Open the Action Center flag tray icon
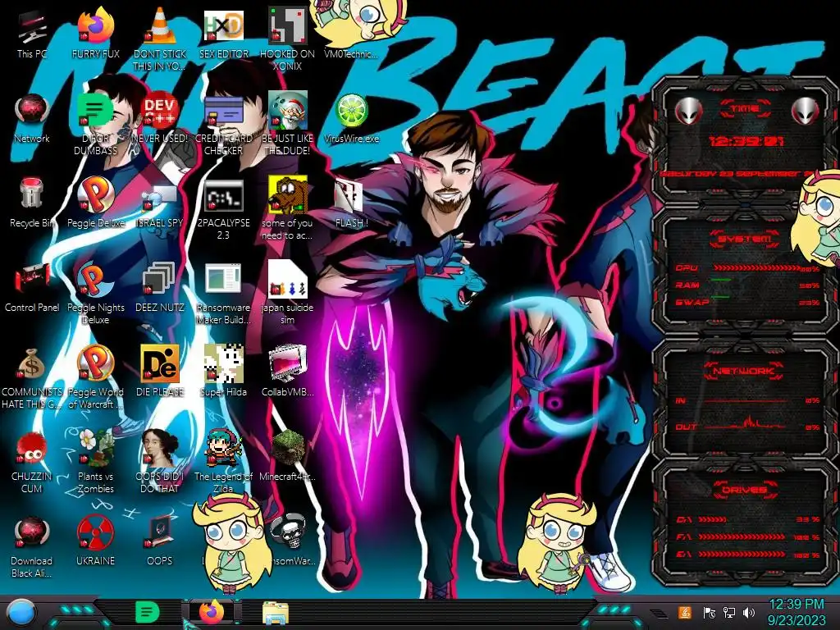The height and width of the screenshot is (630, 840). (x=709, y=612)
